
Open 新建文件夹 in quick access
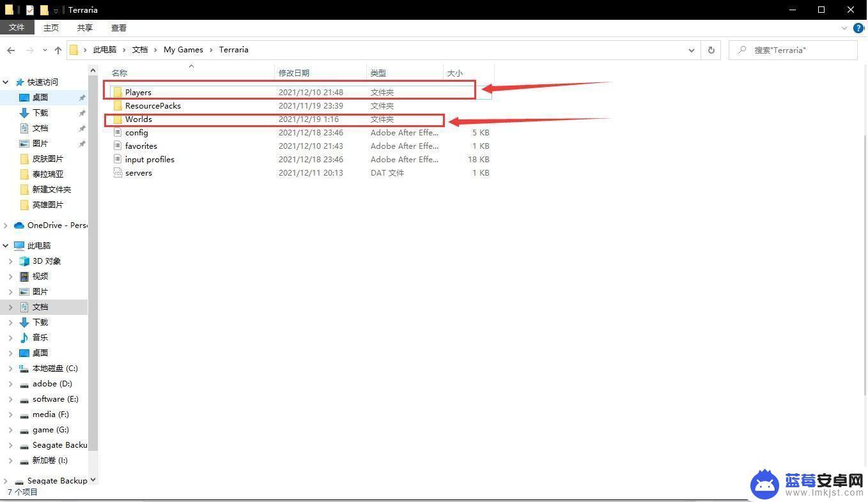[52, 189]
